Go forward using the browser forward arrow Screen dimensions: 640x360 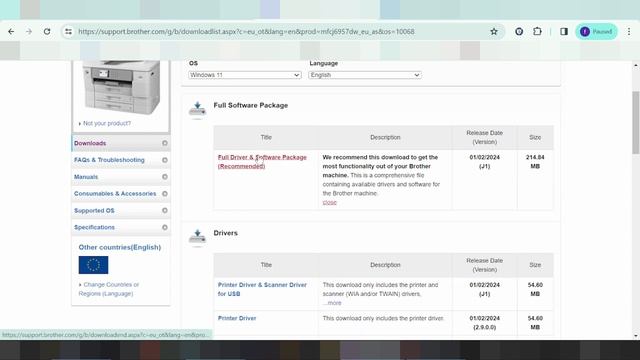pyautogui.click(x=29, y=31)
